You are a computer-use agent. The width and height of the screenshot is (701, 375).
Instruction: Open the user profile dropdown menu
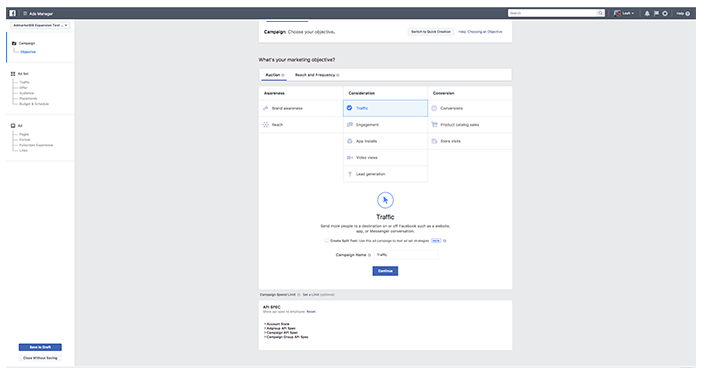(x=624, y=13)
